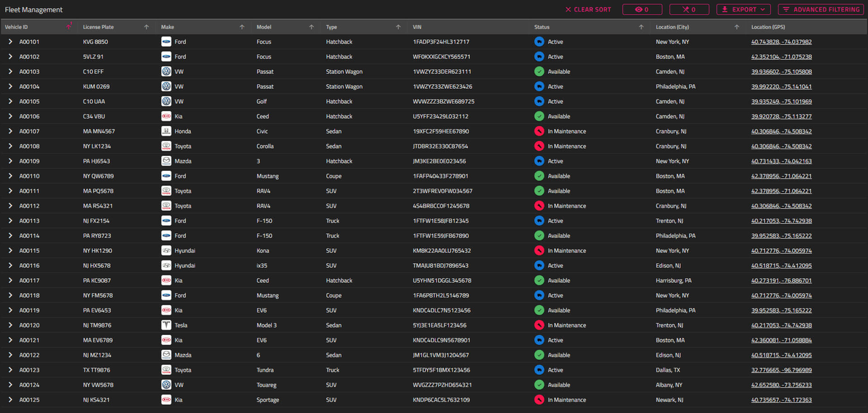Click the Honda logo in row A00107
The image size is (868, 413).
coord(166,131)
